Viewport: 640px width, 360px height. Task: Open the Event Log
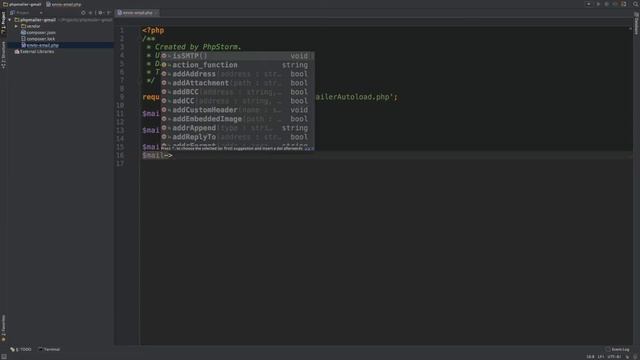(x=617, y=349)
